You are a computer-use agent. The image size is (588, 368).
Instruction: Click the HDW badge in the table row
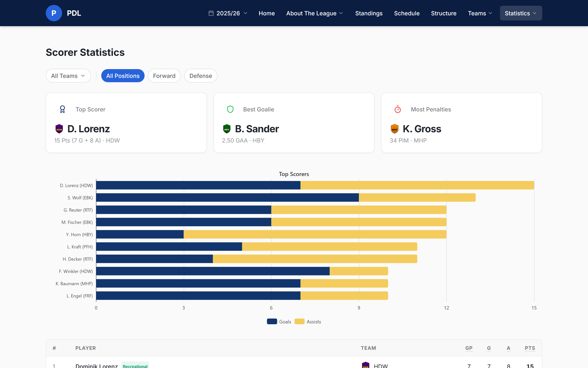pyautogui.click(x=365, y=365)
